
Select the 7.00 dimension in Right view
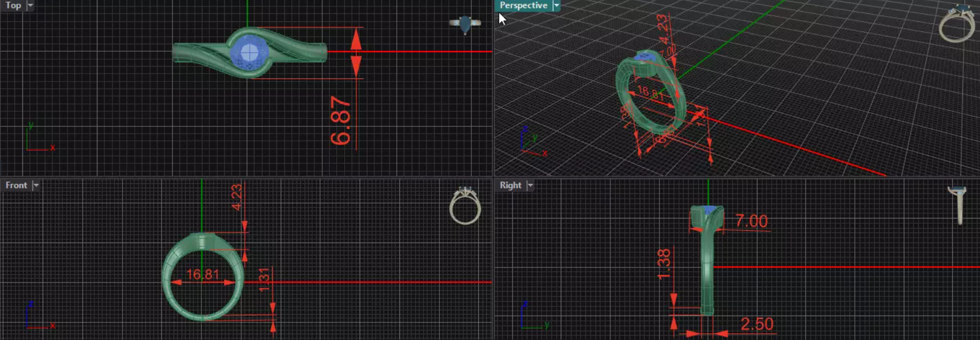pos(752,221)
